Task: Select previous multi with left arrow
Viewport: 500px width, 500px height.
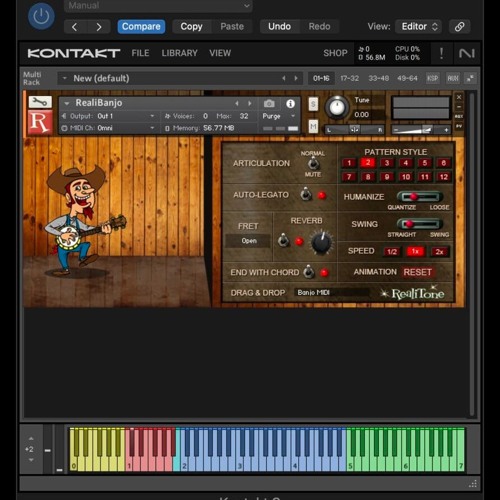Action: (284, 78)
